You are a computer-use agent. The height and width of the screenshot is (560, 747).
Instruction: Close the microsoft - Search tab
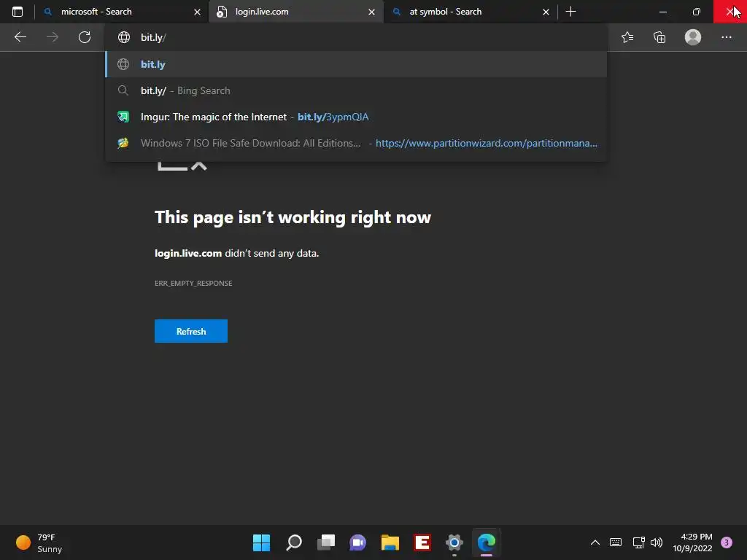(x=197, y=12)
